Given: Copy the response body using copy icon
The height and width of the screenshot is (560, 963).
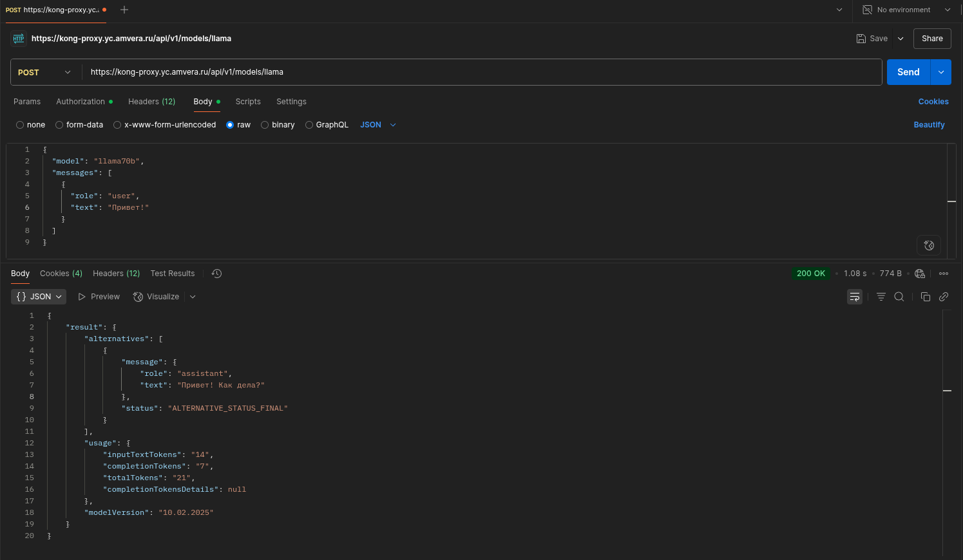Looking at the screenshot, I should pos(926,297).
